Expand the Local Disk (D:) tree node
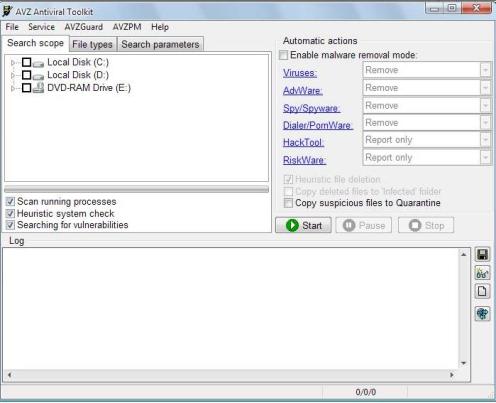Image resolution: width=496 pixels, height=403 pixels. (x=13, y=75)
